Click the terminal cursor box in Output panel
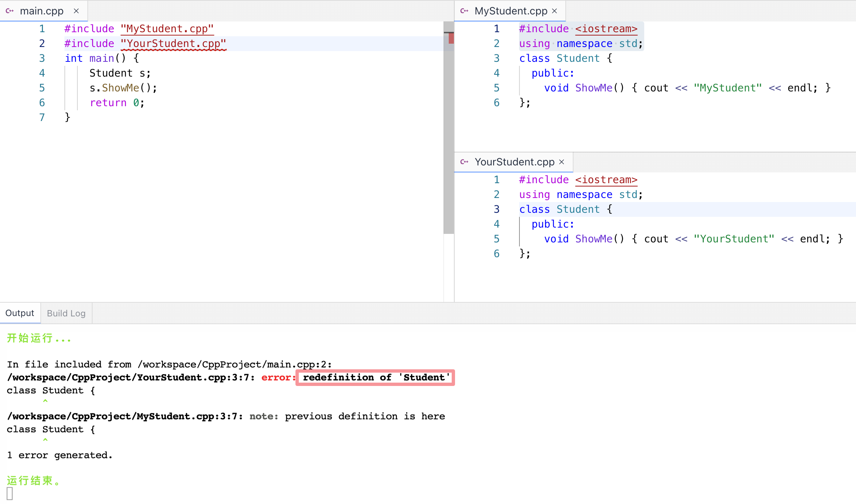 coord(10,494)
